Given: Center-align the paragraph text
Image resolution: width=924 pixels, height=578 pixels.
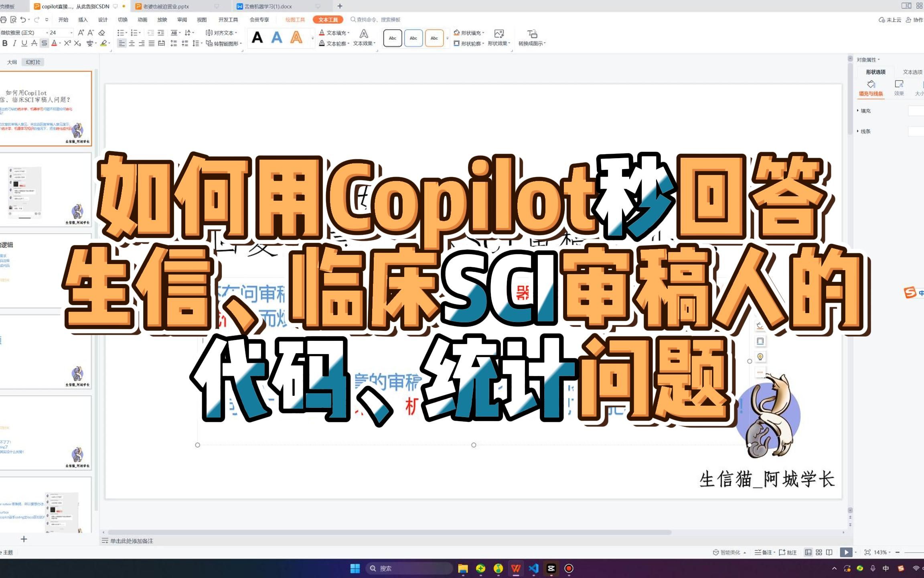Looking at the screenshot, I should pyautogui.click(x=132, y=43).
